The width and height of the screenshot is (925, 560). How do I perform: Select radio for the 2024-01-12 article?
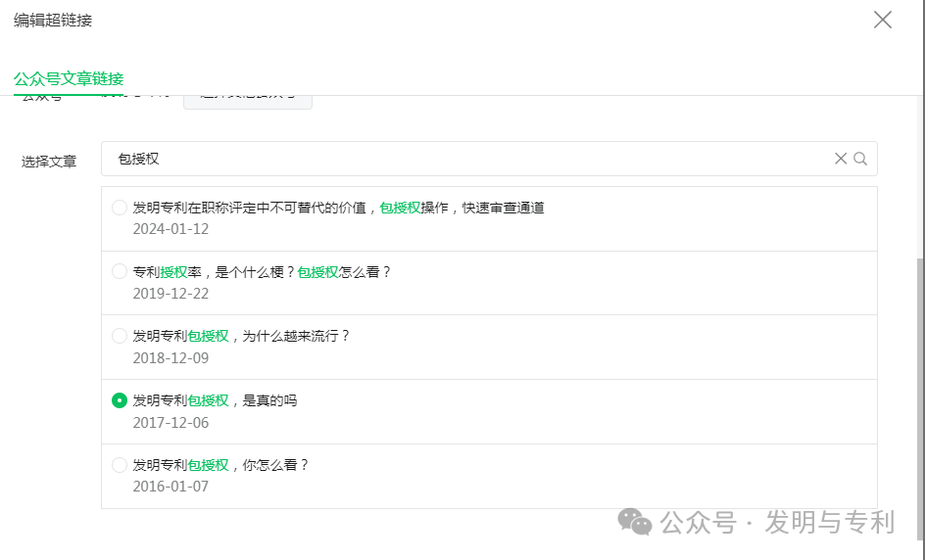tap(120, 208)
